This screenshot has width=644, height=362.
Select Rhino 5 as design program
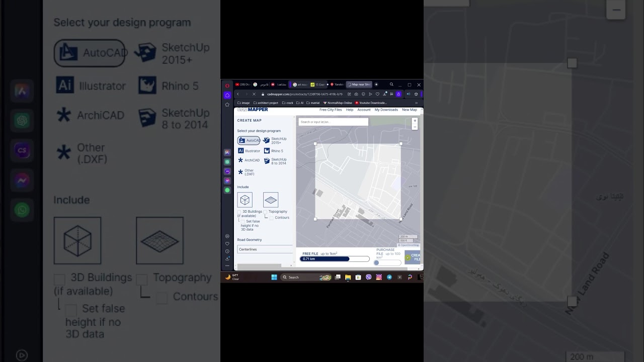pos(274,151)
